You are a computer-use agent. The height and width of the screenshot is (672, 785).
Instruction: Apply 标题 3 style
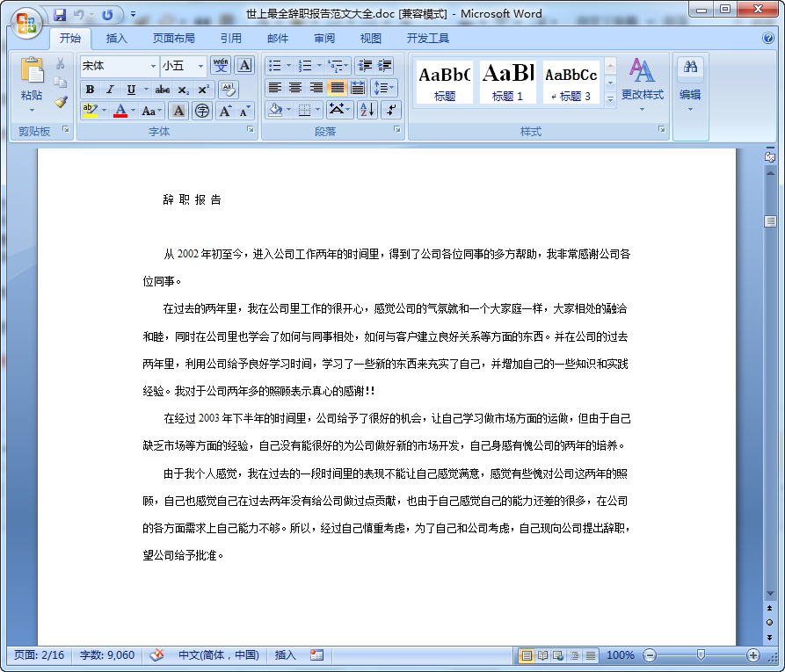tap(571, 82)
